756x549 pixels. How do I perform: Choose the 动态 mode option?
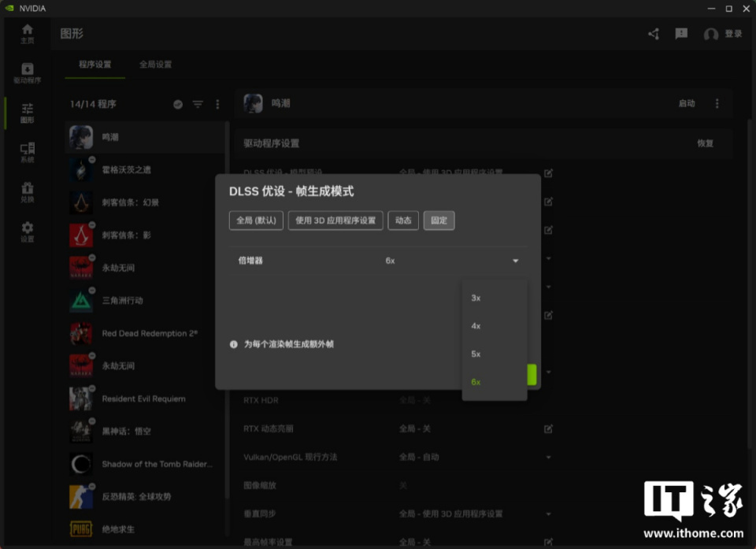pyautogui.click(x=403, y=221)
